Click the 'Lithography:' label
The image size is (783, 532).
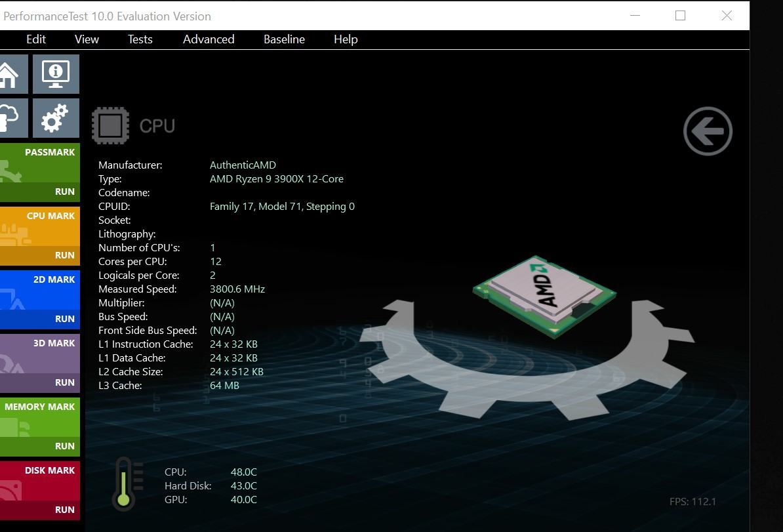(x=127, y=234)
